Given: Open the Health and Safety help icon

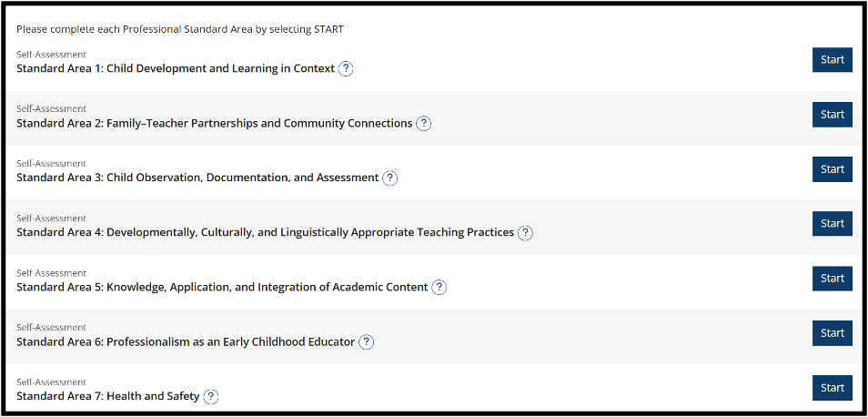Looking at the screenshot, I should (211, 396).
